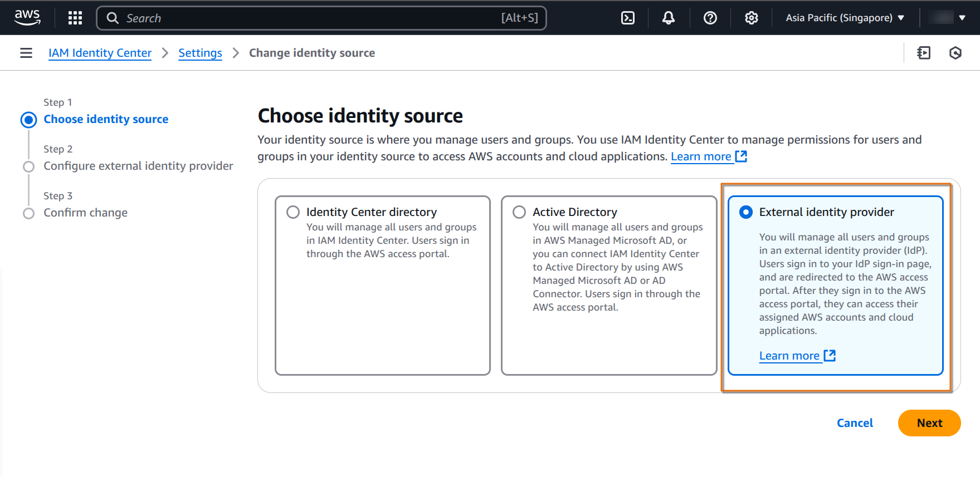Viewport: 980px width, 477px height.
Task: Click the Change identity source breadcrumb text
Action: pyautogui.click(x=312, y=53)
